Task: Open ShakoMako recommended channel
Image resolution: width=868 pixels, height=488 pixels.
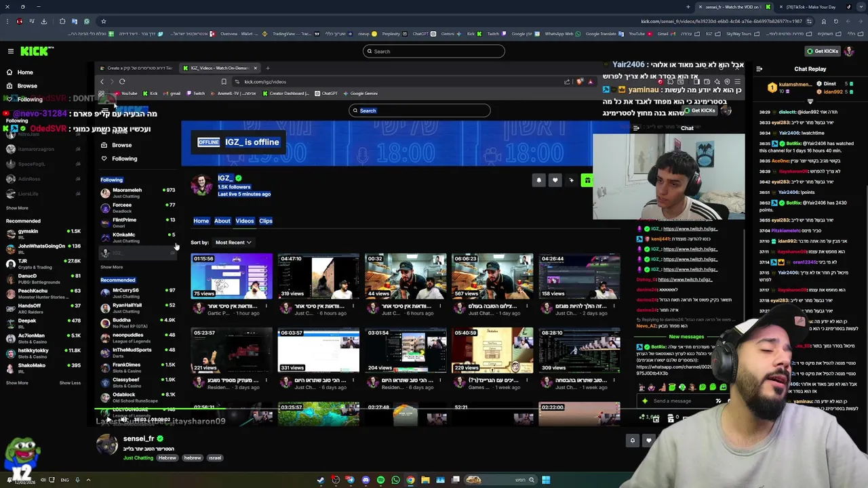Action: 43,368
